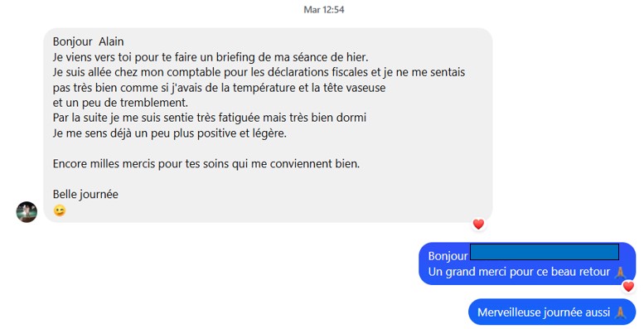Click heart reaction under the long received message
The height and width of the screenshot is (329, 644).
click(x=478, y=225)
